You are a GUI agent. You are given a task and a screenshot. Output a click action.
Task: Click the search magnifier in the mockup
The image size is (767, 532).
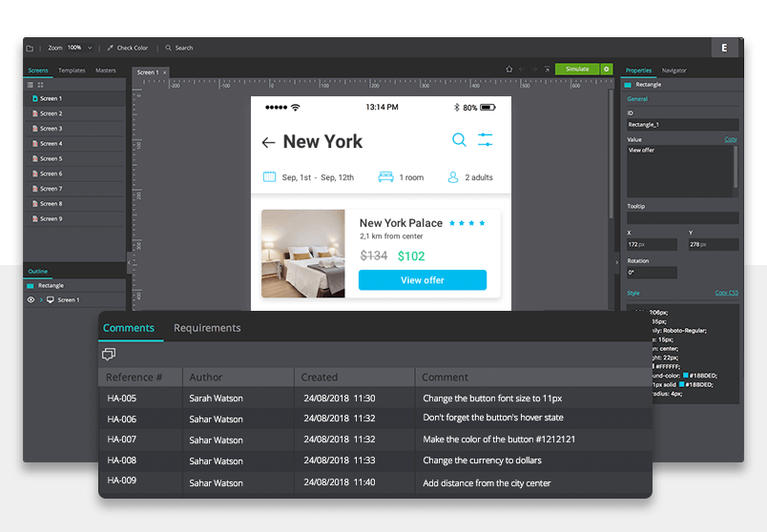(459, 140)
